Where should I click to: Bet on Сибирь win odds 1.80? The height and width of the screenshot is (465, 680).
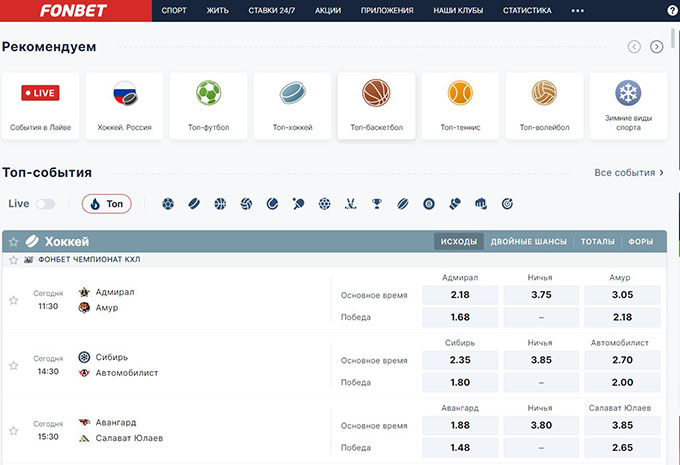460,383
